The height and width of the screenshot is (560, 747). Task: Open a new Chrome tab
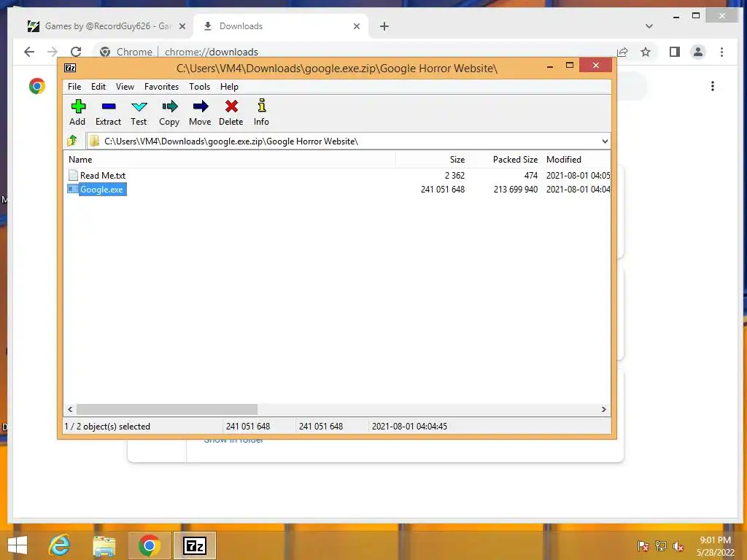pos(384,26)
